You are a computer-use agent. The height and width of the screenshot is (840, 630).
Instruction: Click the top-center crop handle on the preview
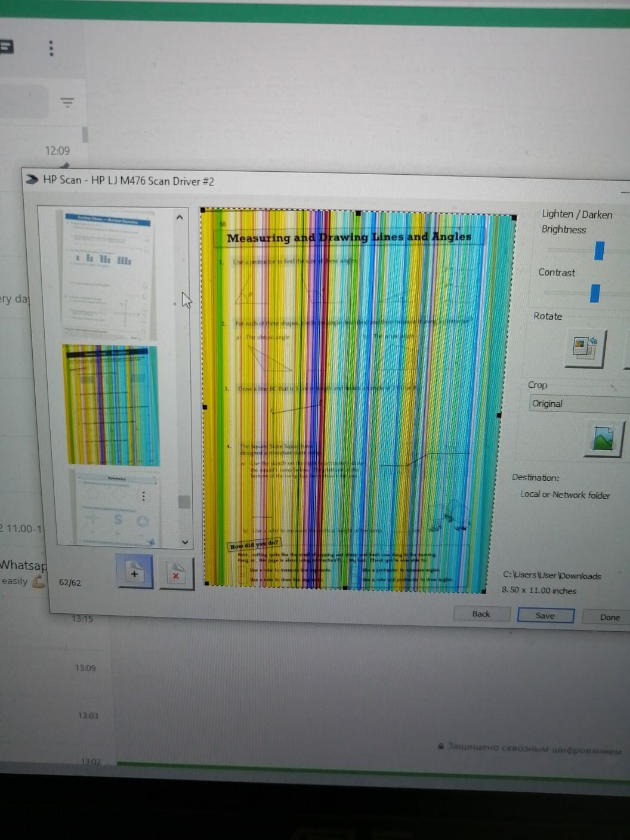click(x=358, y=212)
